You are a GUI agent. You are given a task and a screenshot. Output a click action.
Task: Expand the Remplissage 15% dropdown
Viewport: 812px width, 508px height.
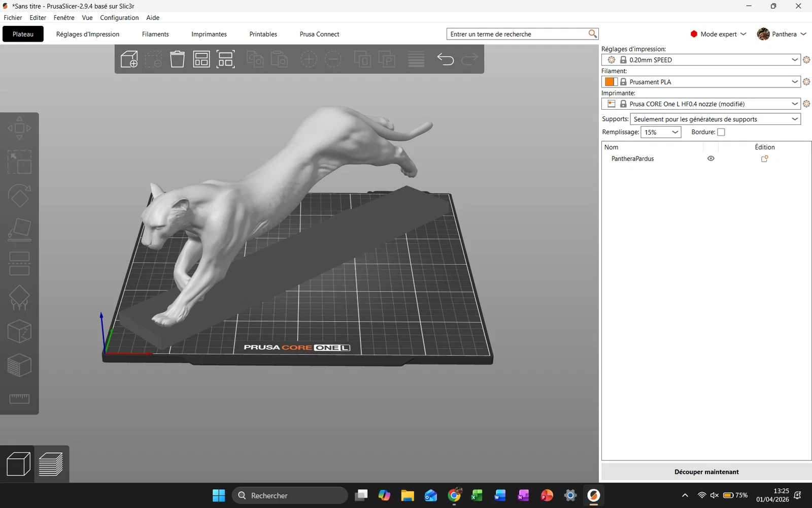(660, 132)
